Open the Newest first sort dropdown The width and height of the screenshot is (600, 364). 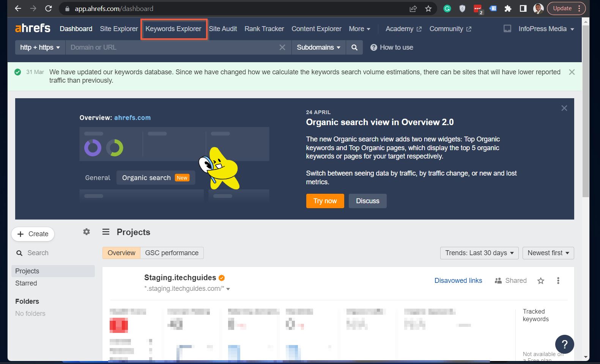(x=548, y=253)
